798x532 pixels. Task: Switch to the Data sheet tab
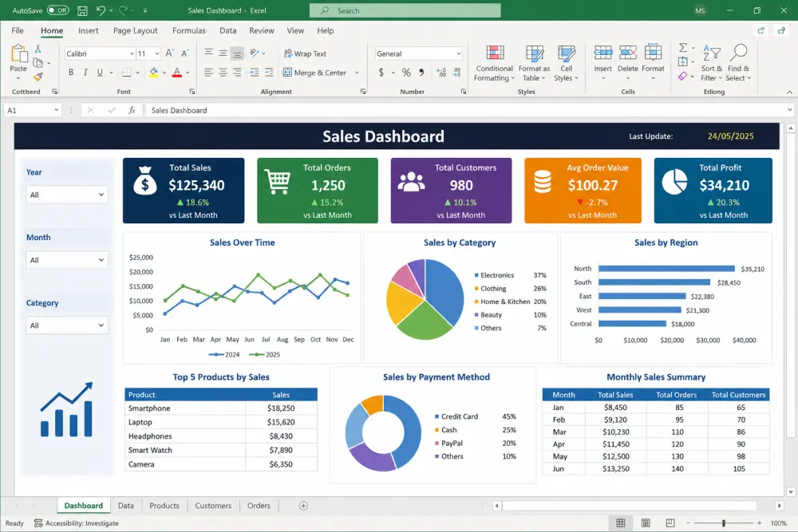pos(126,506)
